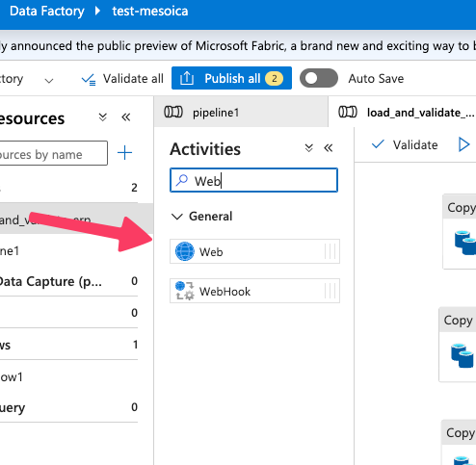Screen dimensions: 476x465
Task: Add a new resource with plus icon
Action: tap(124, 153)
